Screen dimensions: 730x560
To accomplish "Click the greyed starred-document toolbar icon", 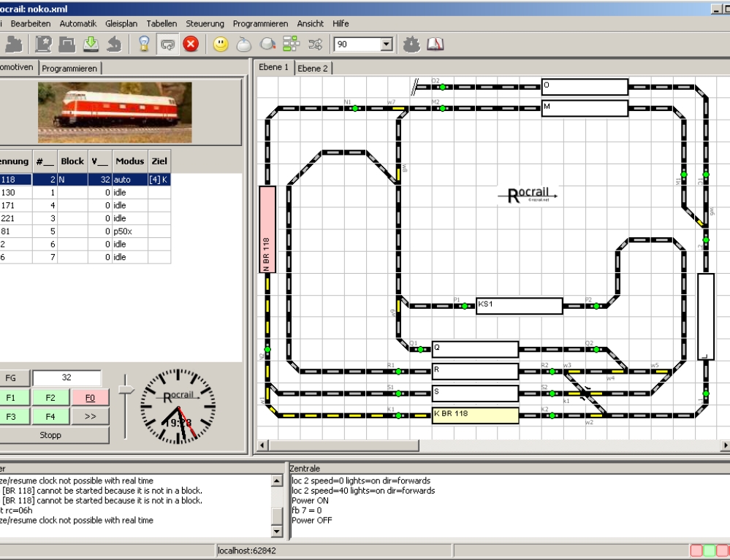I will [44, 45].
